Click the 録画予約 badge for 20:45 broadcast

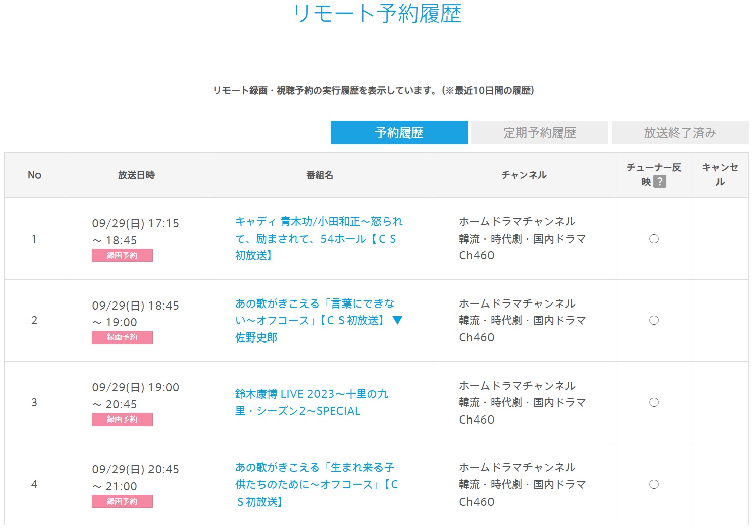(122, 501)
